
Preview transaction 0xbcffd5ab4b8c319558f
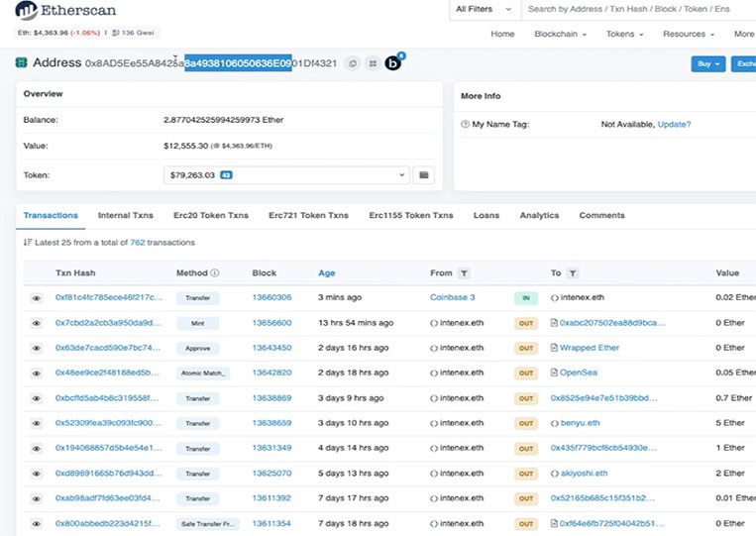click(x=36, y=398)
